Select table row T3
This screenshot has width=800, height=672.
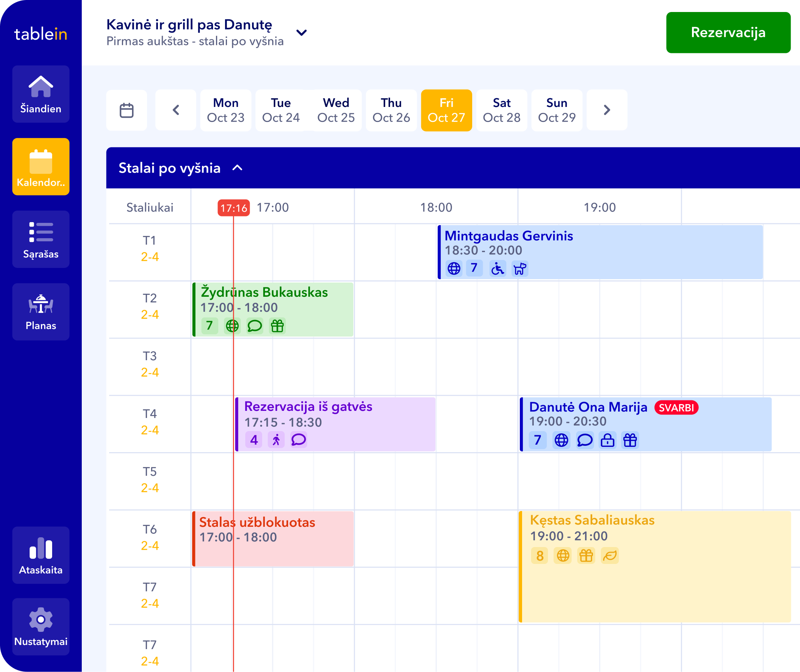point(150,364)
